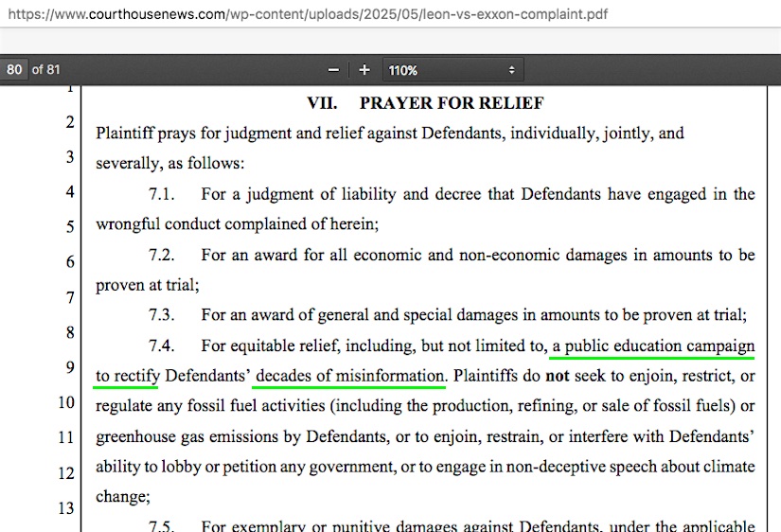Click the bold word 'not' in paragraph 7.4
Screen dimensions: 781x532
coord(559,376)
